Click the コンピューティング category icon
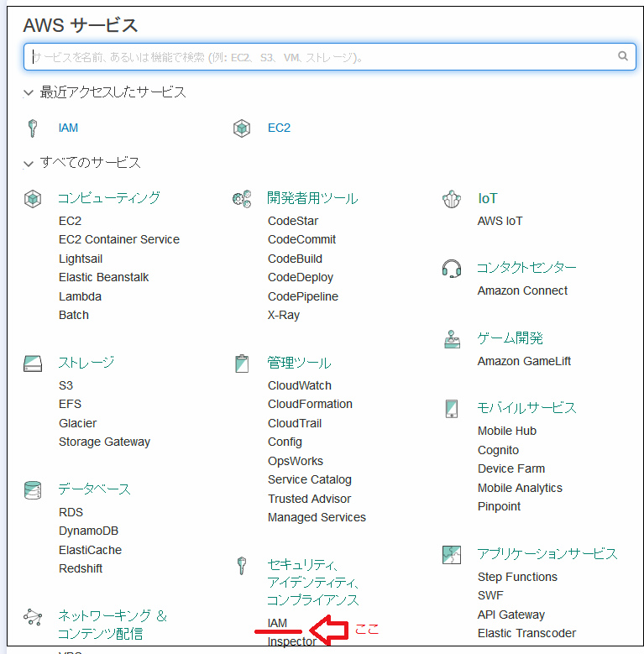Image resolution: width=644 pixels, height=654 pixels. 33,199
